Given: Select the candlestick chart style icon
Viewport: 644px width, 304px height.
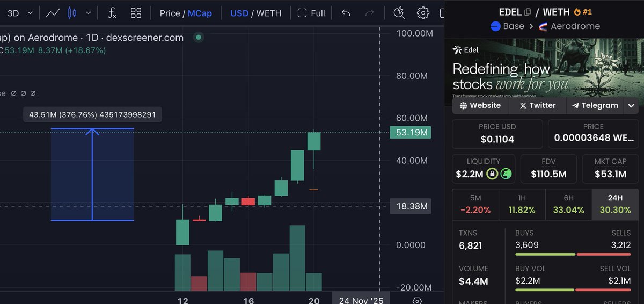Looking at the screenshot, I should [72, 13].
